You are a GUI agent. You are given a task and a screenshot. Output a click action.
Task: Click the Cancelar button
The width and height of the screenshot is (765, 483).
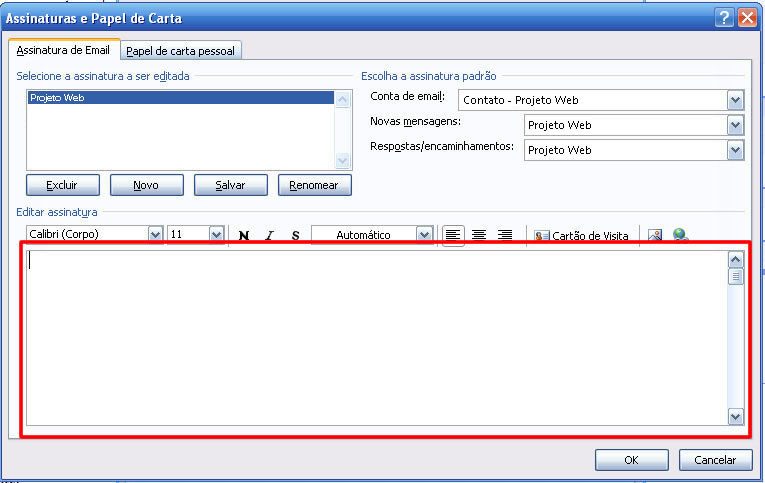(715, 460)
